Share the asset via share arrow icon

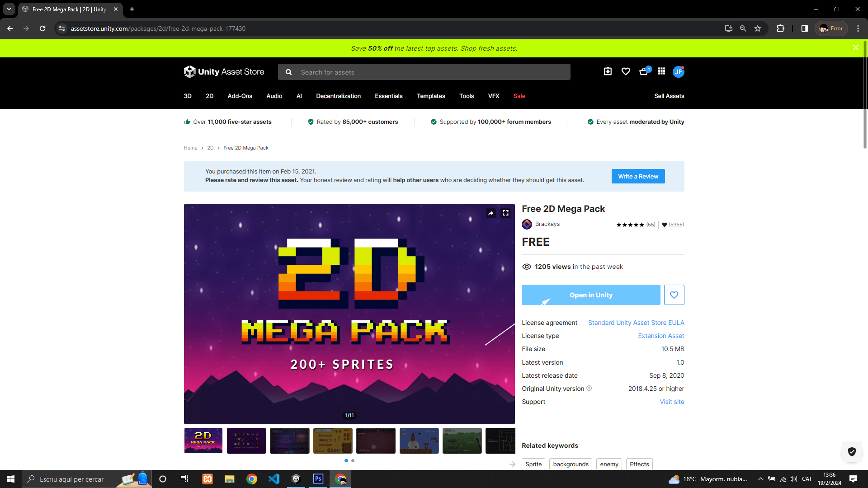pos(491,213)
